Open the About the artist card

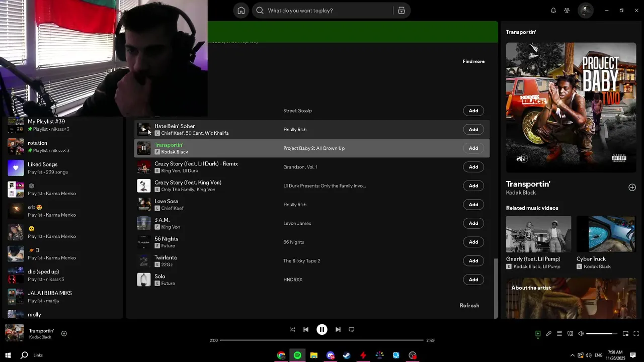tap(571, 298)
